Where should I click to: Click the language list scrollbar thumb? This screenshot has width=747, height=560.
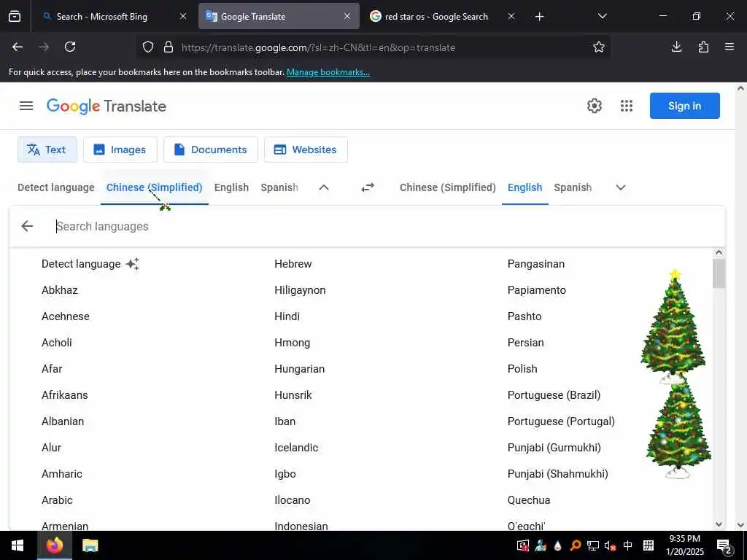(719, 273)
